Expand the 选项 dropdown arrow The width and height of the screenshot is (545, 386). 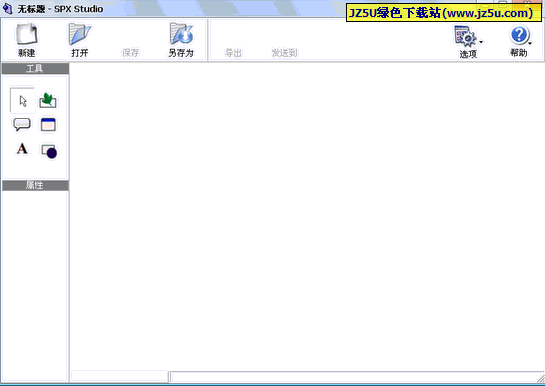[481, 42]
